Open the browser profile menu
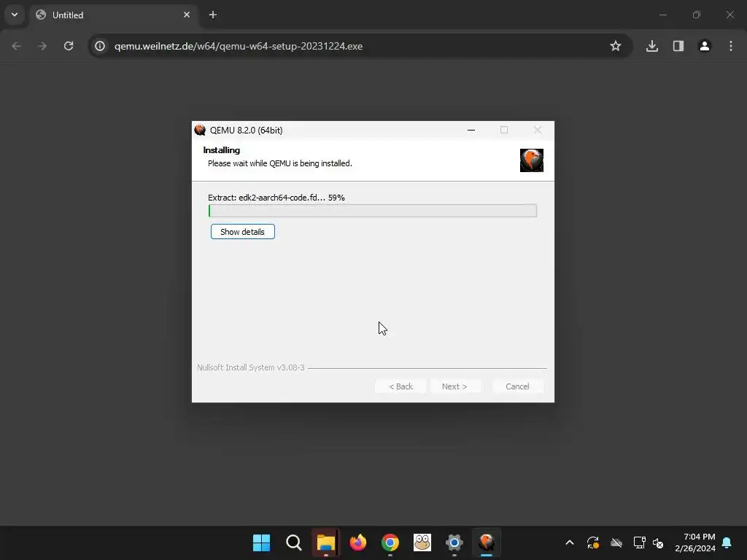 coord(705,46)
